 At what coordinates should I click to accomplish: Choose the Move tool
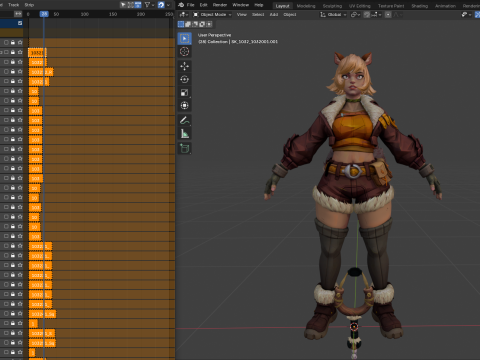[184, 66]
